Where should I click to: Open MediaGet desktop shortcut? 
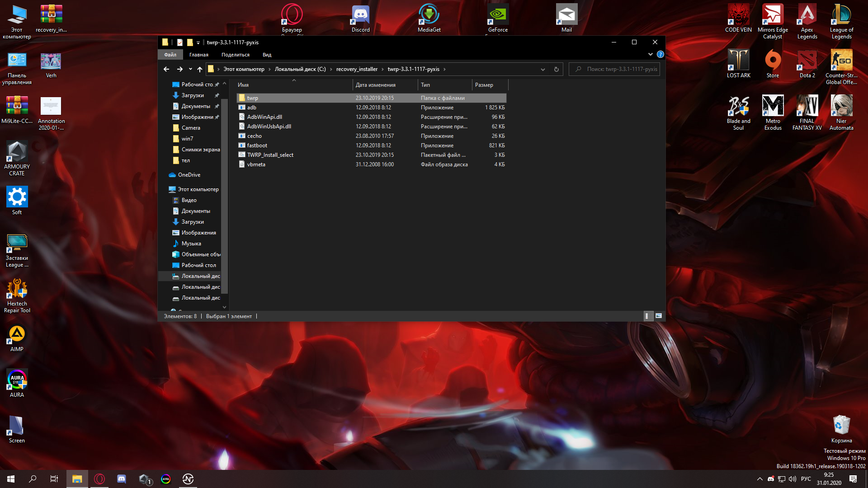tap(429, 19)
